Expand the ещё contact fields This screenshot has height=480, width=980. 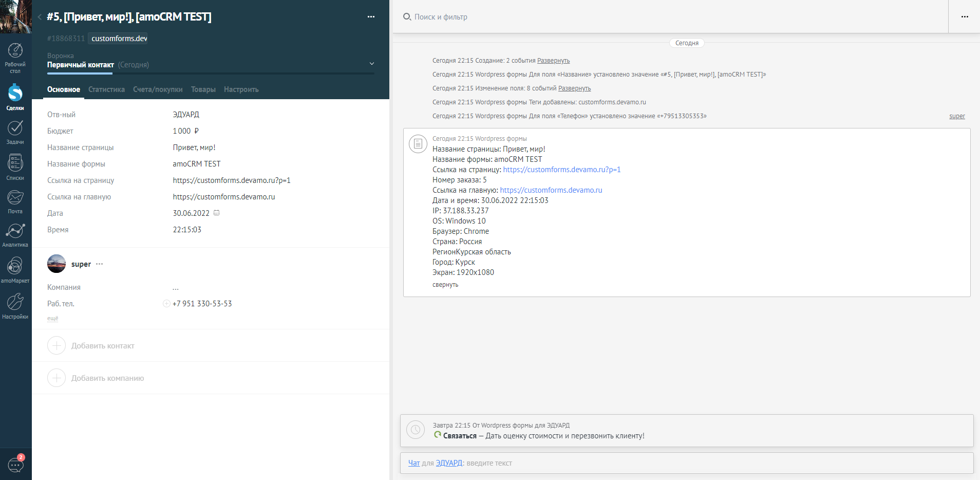click(53, 318)
